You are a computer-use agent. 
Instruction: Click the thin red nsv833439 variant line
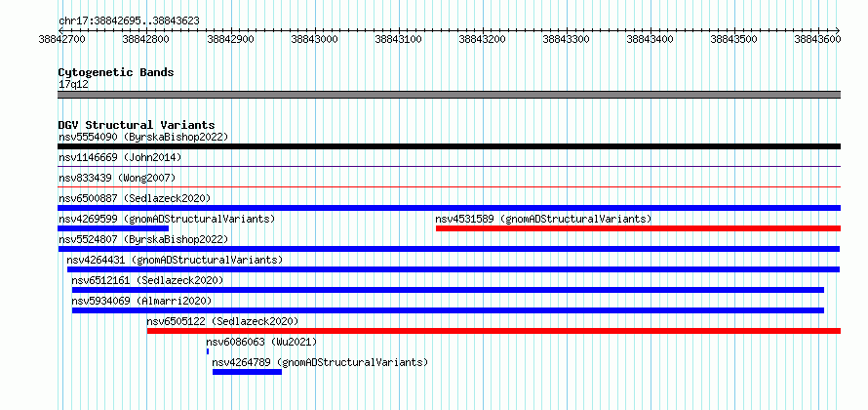[x=449, y=186]
